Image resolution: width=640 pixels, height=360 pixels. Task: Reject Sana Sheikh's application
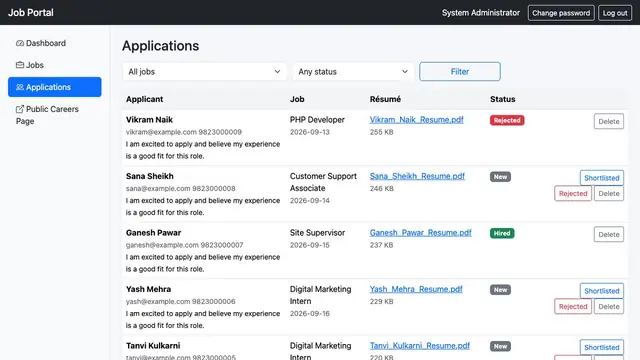point(573,193)
